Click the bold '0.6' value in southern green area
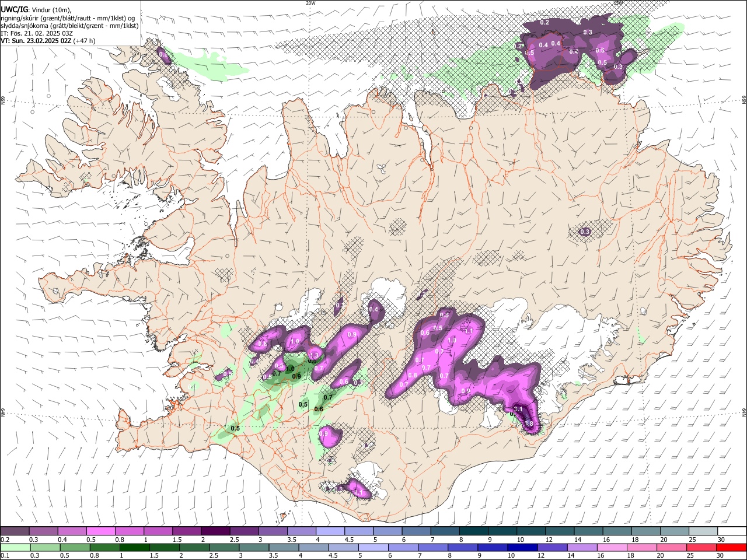 pyautogui.click(x=319, y=409)
